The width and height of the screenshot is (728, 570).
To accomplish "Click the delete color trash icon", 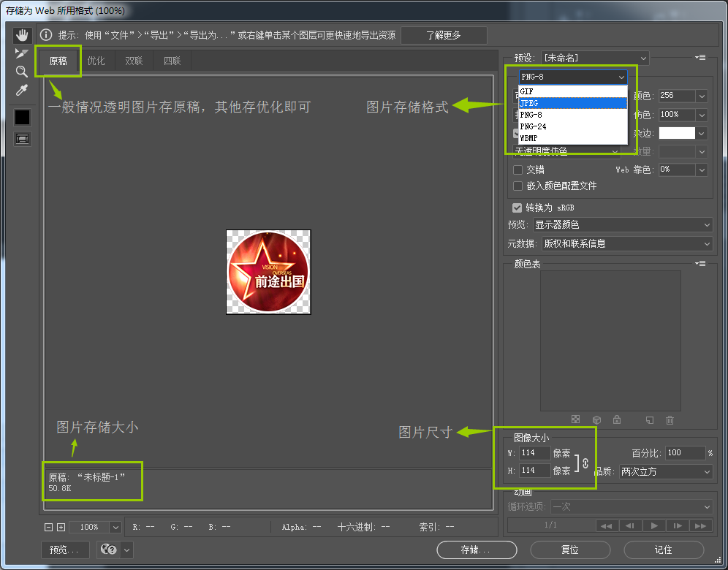I will click(x=670, y=420).
